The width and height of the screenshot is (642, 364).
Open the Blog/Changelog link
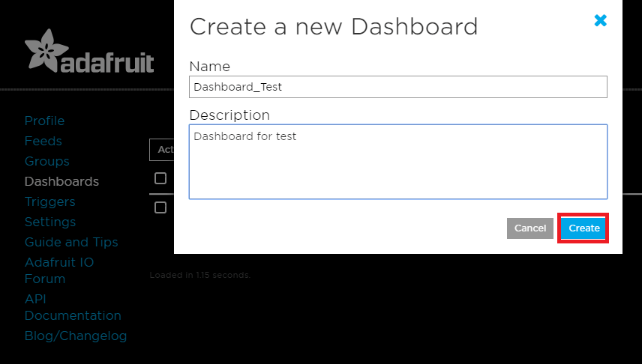(75, 336)
